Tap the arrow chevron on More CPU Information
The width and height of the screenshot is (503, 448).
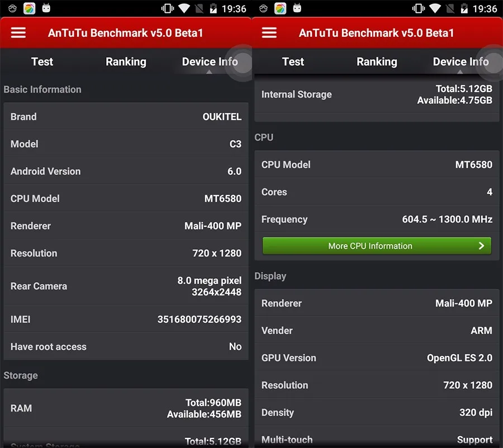[481, 246]
